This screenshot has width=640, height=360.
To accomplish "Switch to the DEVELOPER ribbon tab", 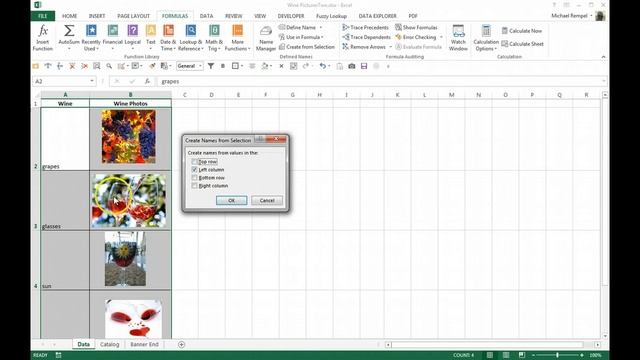I will (x=291, y=16).
